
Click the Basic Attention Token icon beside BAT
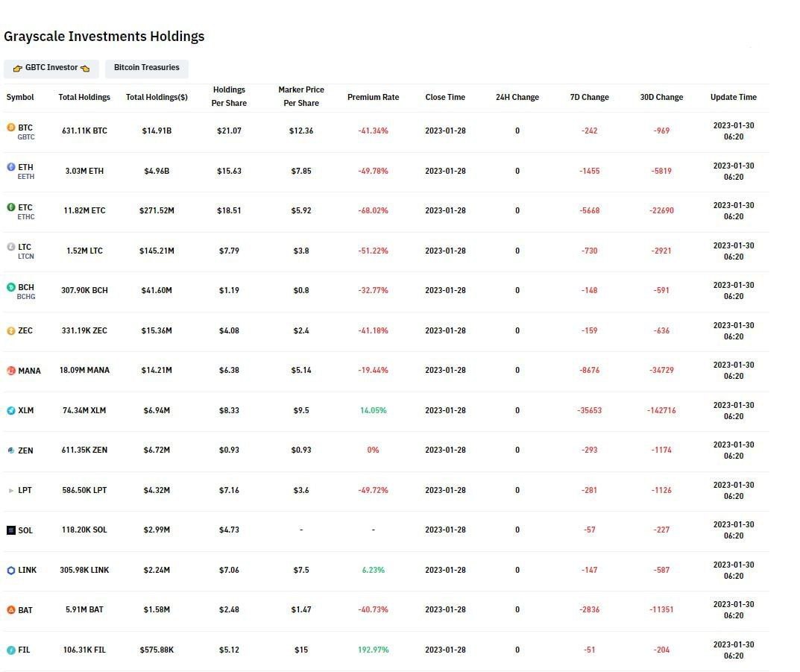(10, 610)
